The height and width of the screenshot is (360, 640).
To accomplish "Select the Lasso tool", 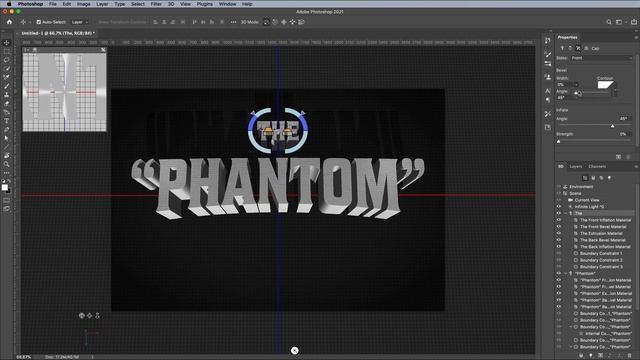I will click(x=7, y=60).
